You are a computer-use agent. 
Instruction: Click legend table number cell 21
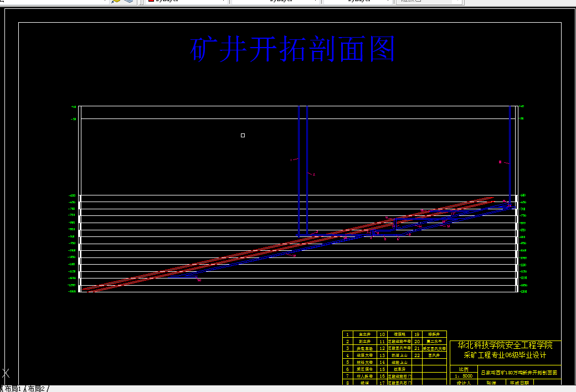pos(417,348)
